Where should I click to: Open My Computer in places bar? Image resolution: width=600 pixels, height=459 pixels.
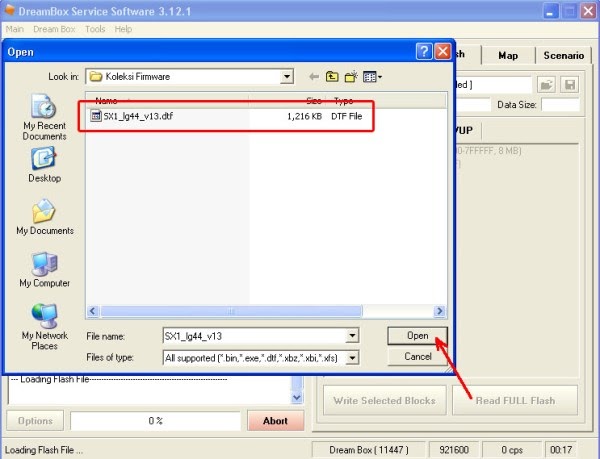point(44,270)
